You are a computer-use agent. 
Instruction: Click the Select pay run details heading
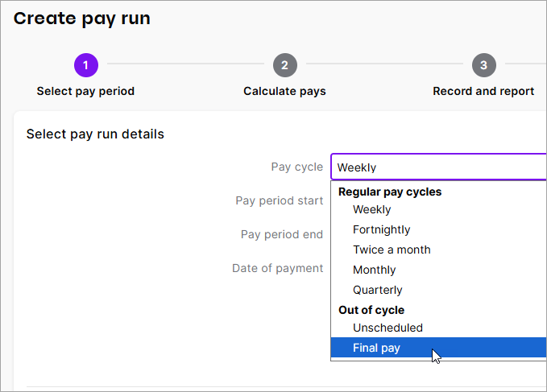[95, 134]
